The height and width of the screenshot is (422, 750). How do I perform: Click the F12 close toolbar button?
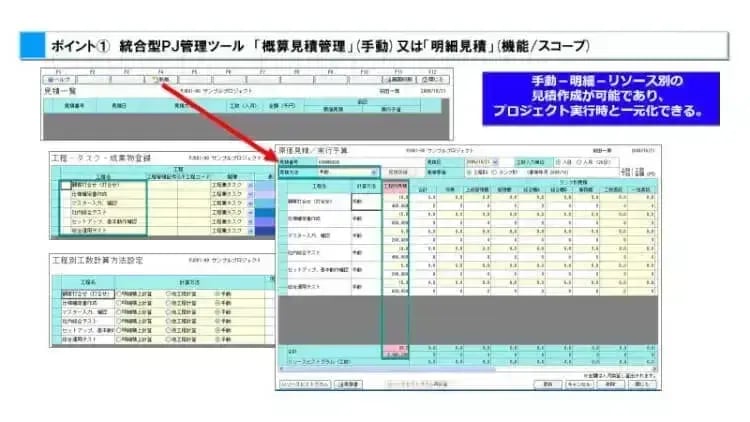[435, 80]
